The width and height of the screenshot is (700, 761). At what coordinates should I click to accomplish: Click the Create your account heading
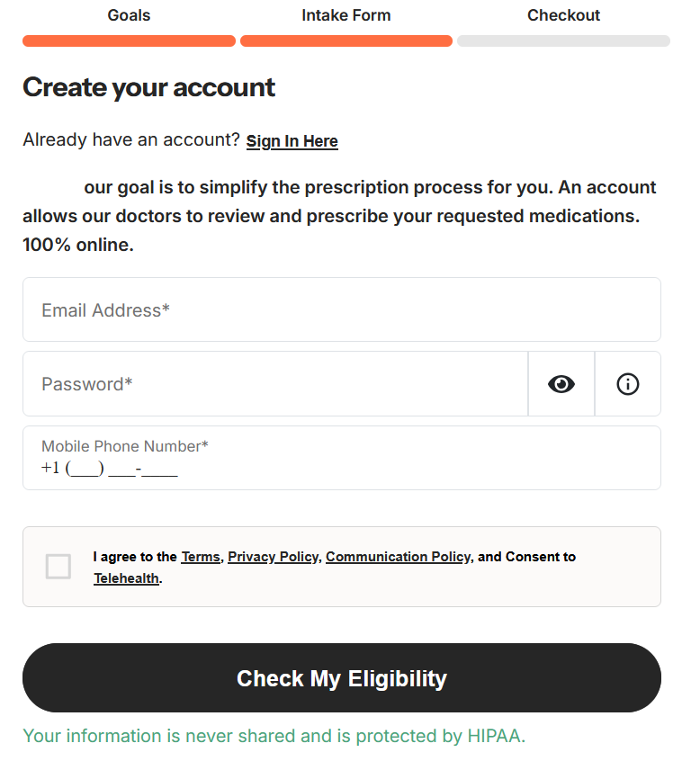point(149,87)
